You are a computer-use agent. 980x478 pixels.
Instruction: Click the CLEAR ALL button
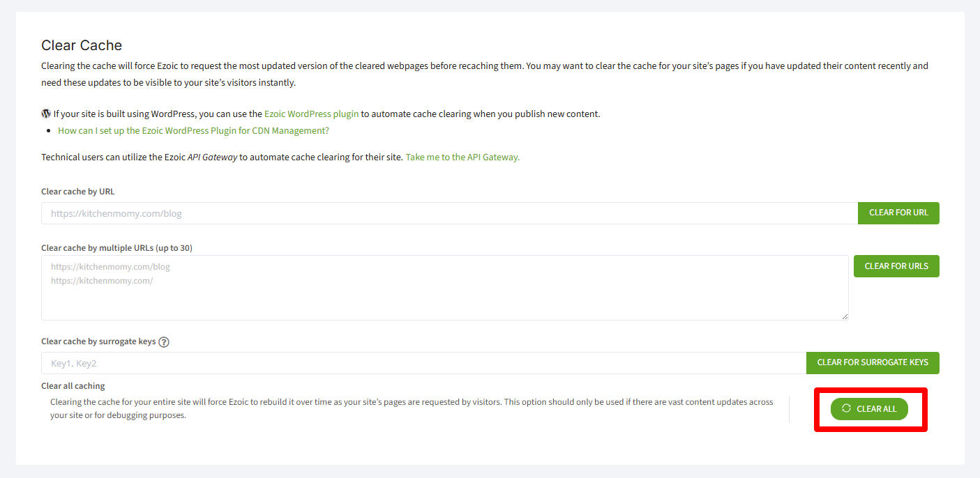[x=869, y=409]
